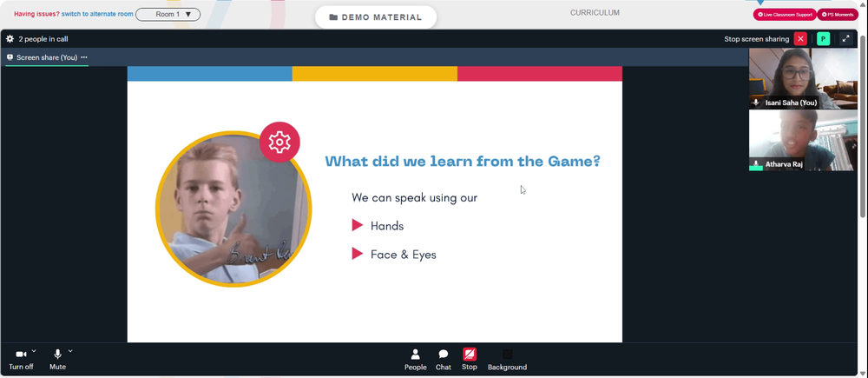
Task: Mute the microphone
Action: coord(57,360)
